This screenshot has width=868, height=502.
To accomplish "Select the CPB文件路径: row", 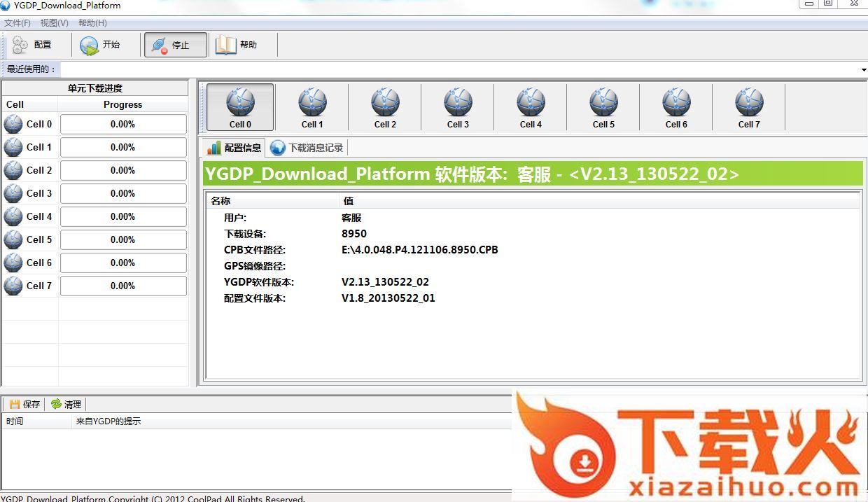I will [533, 250].
